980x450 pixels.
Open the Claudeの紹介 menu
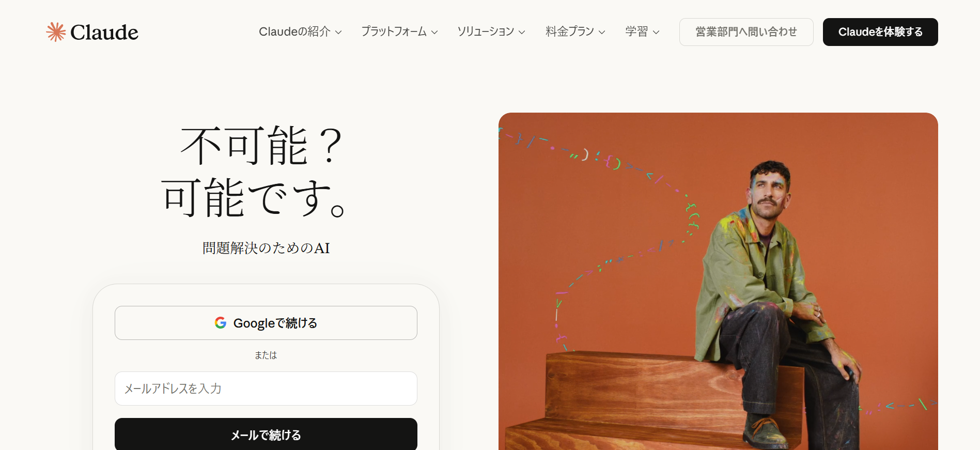(x=300, y=32)
